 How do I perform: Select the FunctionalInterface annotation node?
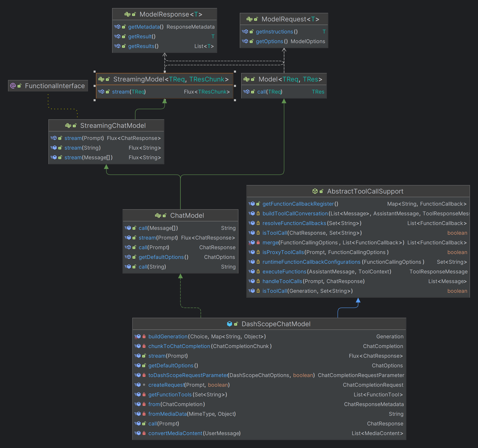[48, 86]
